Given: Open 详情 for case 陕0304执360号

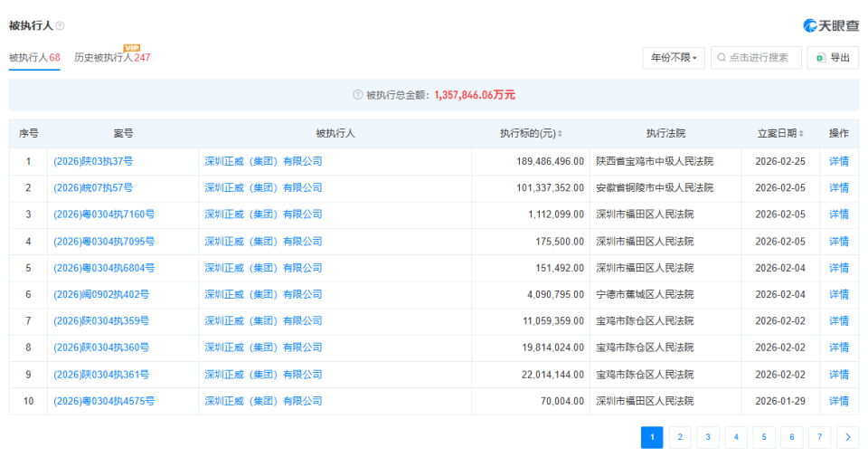Looking at the screenshot, I should click(x=839, y=348).
